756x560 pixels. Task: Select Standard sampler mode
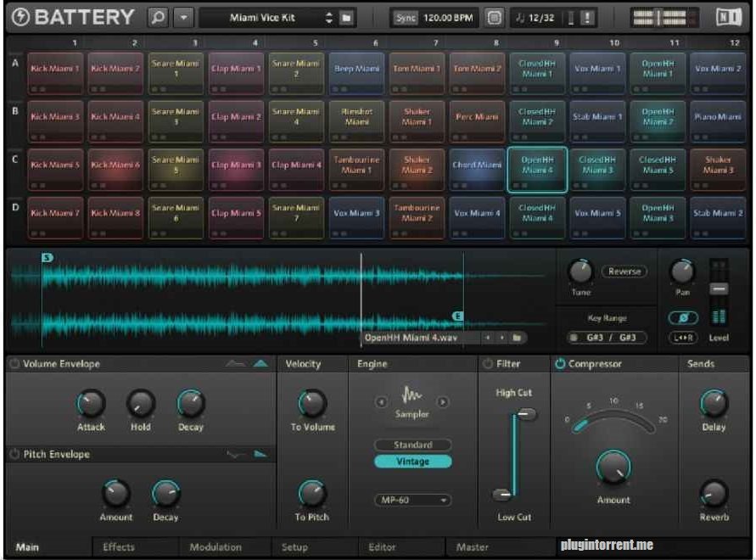412,445
